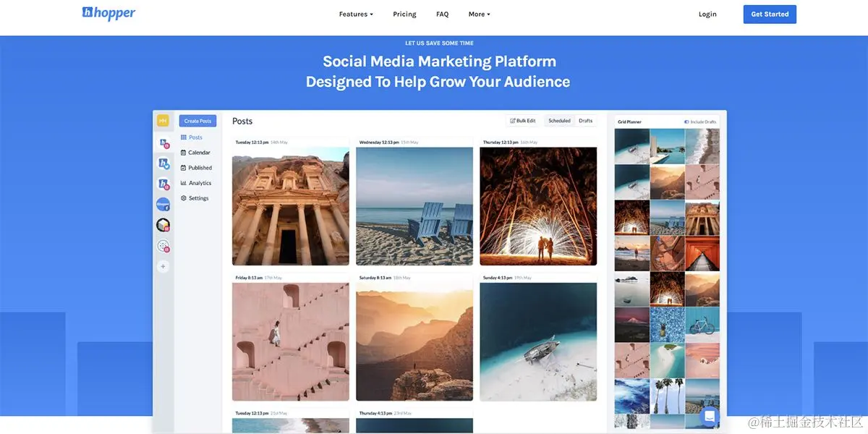Screen dimensions: 868x434
Task: Select the dotted-circle avatar Instagram account
Action: coord(163,246)
